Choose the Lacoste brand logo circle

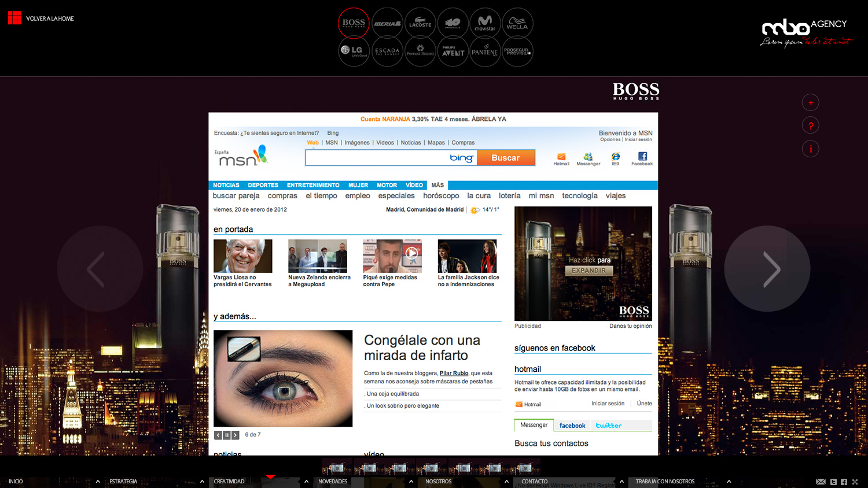420,23
